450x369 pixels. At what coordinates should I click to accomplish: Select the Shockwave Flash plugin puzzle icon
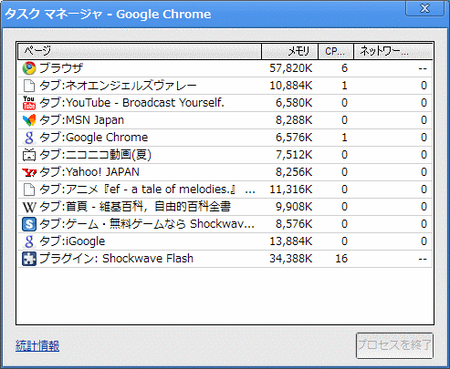[29, 259]
